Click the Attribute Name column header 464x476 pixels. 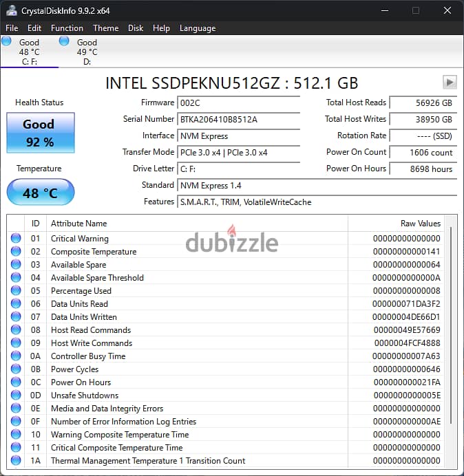coord(197,224)
